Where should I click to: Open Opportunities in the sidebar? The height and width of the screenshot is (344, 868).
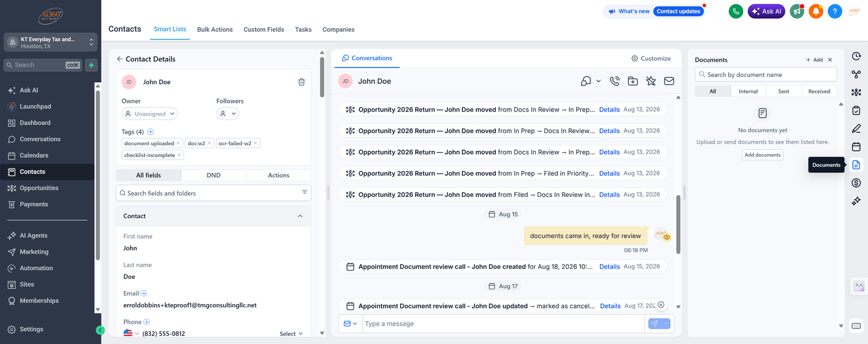coord(39,188)
